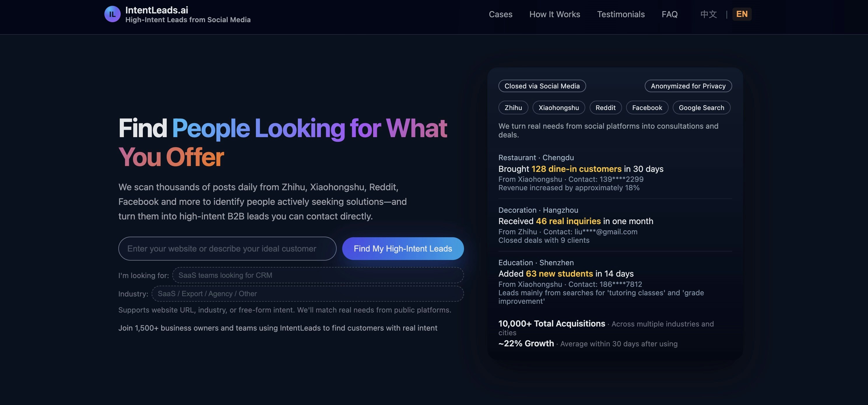Viewport: 868px width, 405px height.
Task: Switch the site language to 中文
Action: click(x=708, y=14)
